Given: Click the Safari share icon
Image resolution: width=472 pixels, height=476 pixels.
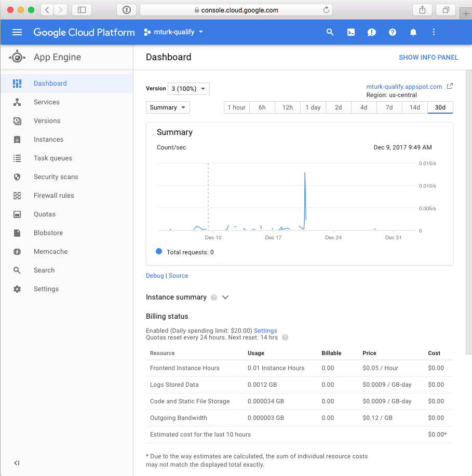Looking at the screenshot, I should point(422,10).
